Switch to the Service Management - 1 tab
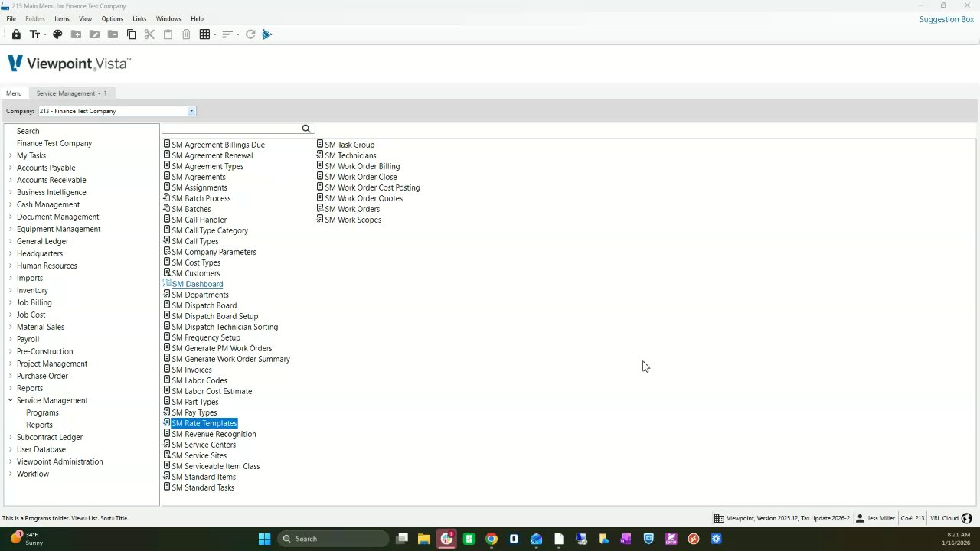The height and width of the screenshot is (551, 980). (x=72, y=93)
